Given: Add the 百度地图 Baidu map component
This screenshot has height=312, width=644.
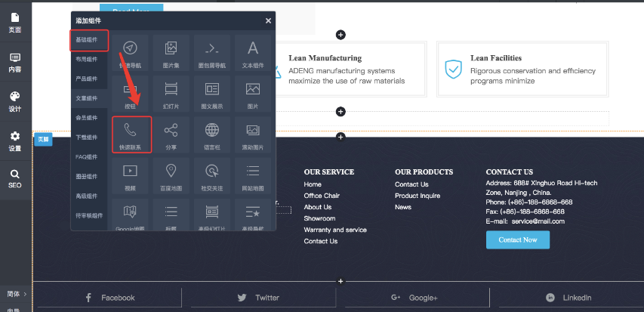Looking at the screenshot, I should click(171, 175).
